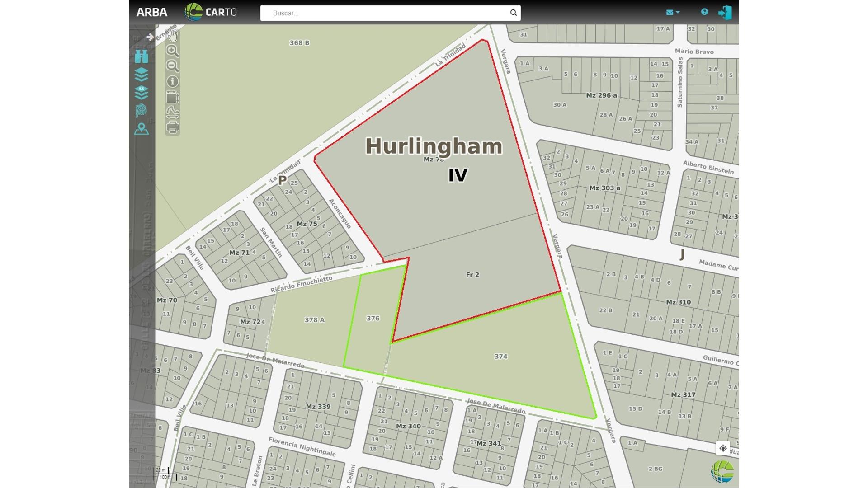Click the CARTO globe logo on map
868x488 pixels.
pos(722,472)
